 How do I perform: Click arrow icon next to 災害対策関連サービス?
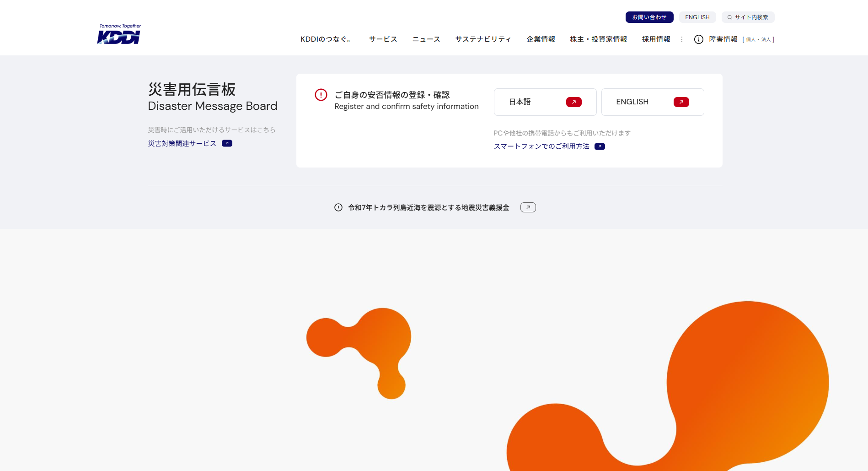click(227, 143)
